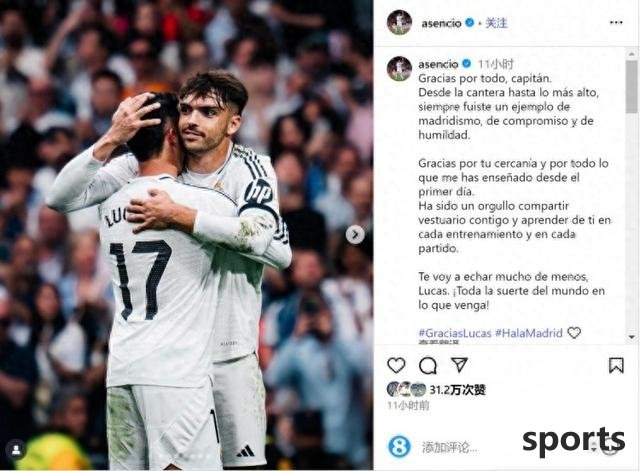Screen dimensions: 640x471
Task: Open the three-dot more options menu
Action: (x=616, y=22)
